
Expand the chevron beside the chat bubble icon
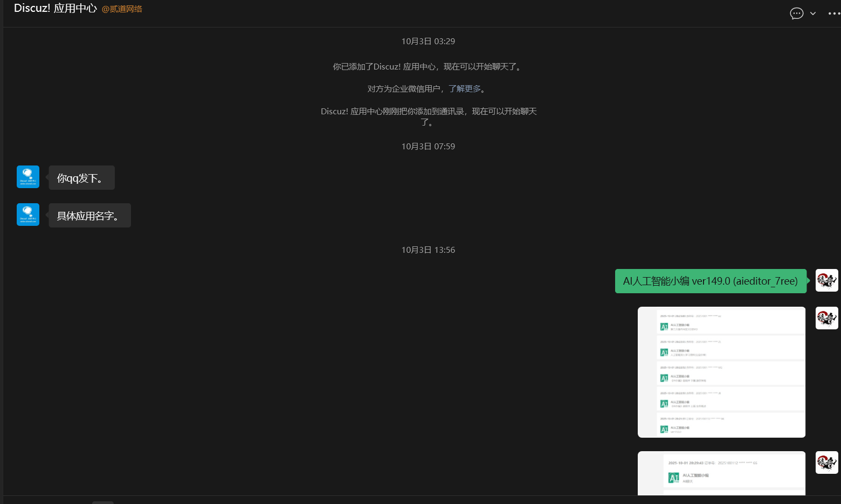tap(813, 13)
